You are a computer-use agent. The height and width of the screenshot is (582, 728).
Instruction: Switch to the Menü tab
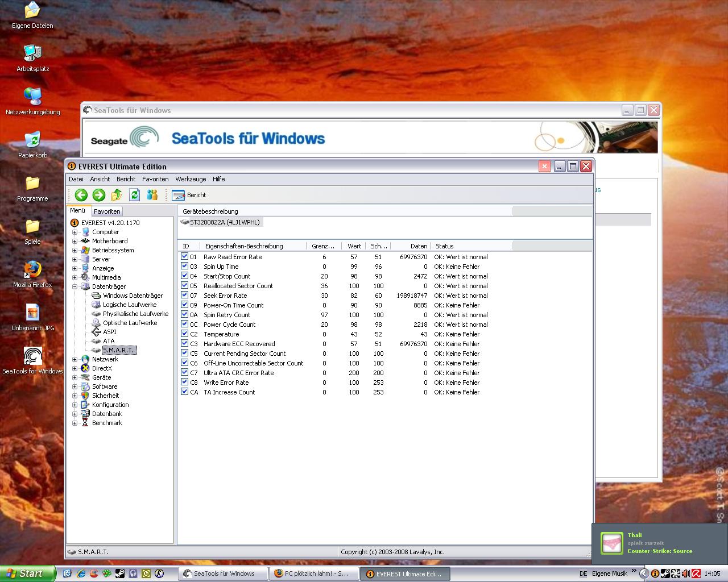pyautogui.click(x=78, y=211)
